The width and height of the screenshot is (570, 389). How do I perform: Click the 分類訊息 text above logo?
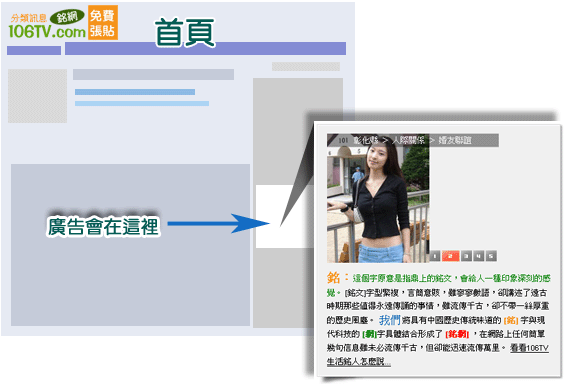point(29,18)
